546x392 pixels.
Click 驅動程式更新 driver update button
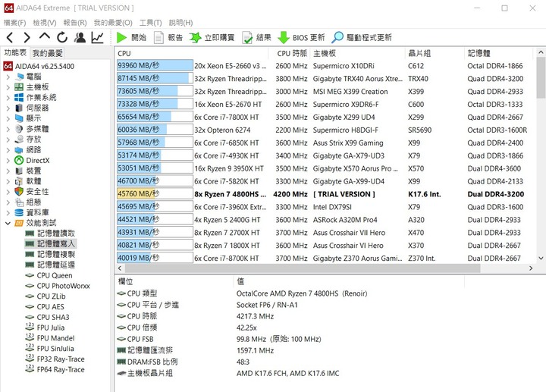(x=362, y=37)
